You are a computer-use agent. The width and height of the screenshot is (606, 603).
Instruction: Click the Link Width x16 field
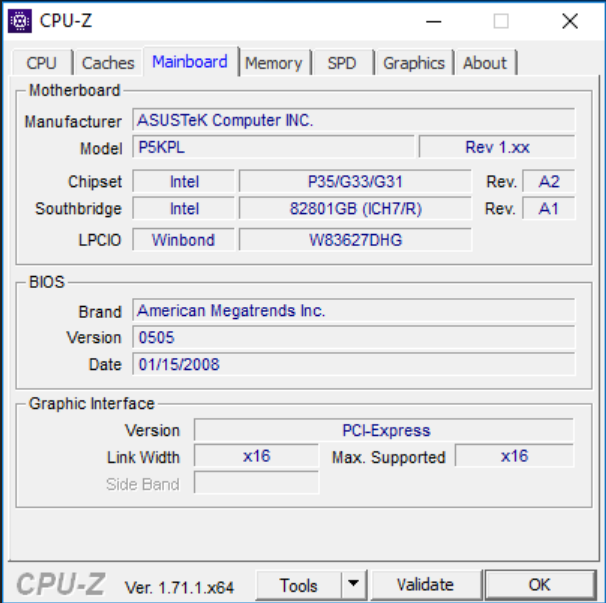(256, 456)
